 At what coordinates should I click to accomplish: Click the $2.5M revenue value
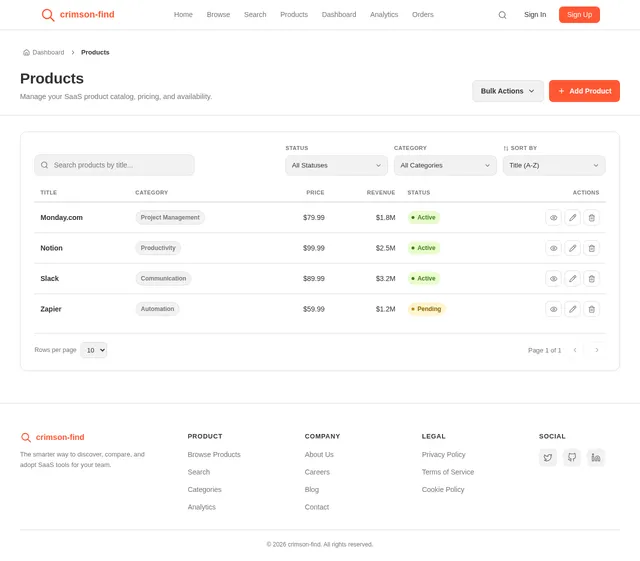coord(385,248)
